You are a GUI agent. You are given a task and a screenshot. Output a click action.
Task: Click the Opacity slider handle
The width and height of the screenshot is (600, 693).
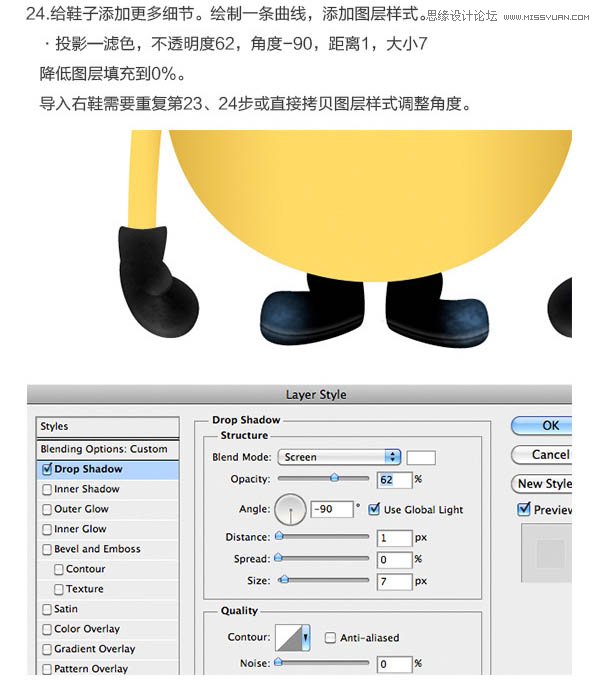pyautogui.click(x=334, y=478)
